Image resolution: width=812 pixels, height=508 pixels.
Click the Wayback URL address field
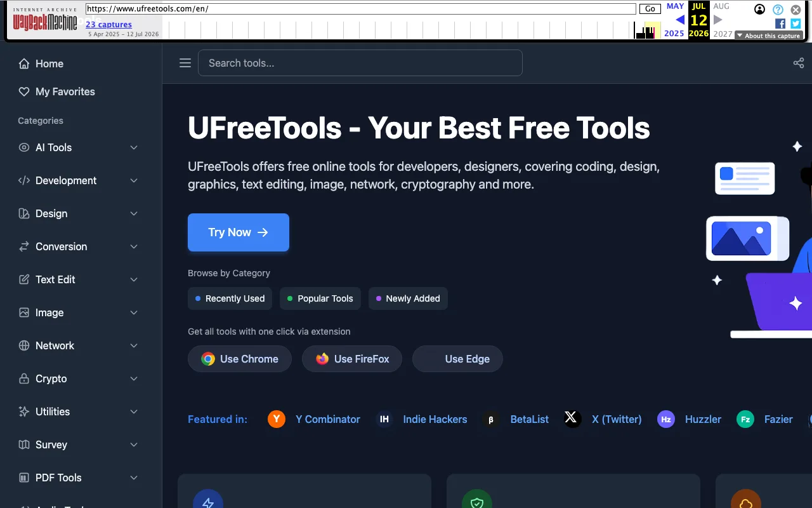coord(360,9)
